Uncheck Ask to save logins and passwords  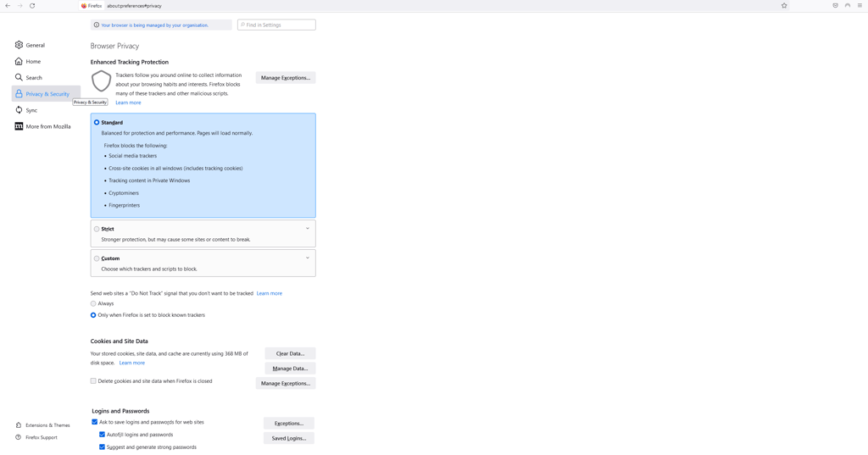pyautogui.click(x=95, y=422)
